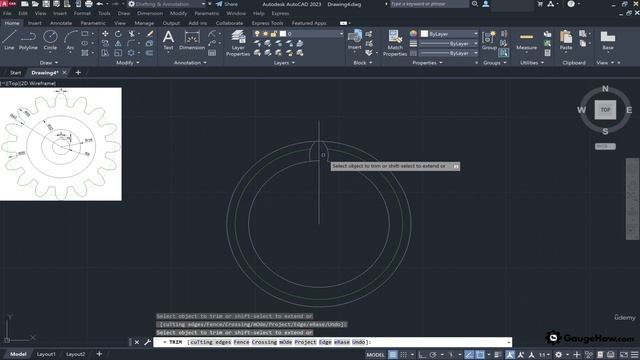The height and width of the screenshot is (360, 640).
Task: Select the Arc tool
Action: click(x=70, y=40)
